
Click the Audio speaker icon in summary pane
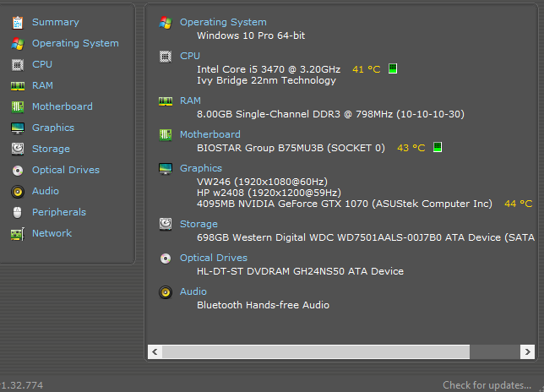(166, 292)
